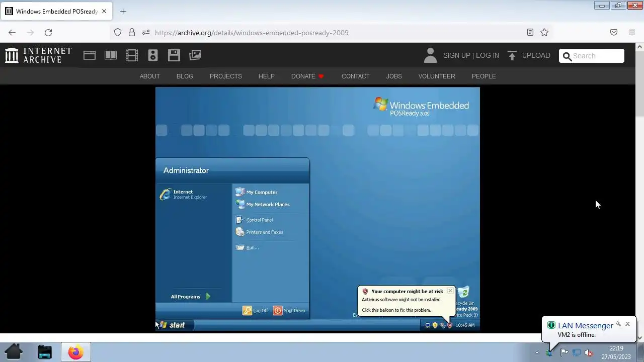Open the BLOG menu item

pyautogui.click(x=185, y=76)
